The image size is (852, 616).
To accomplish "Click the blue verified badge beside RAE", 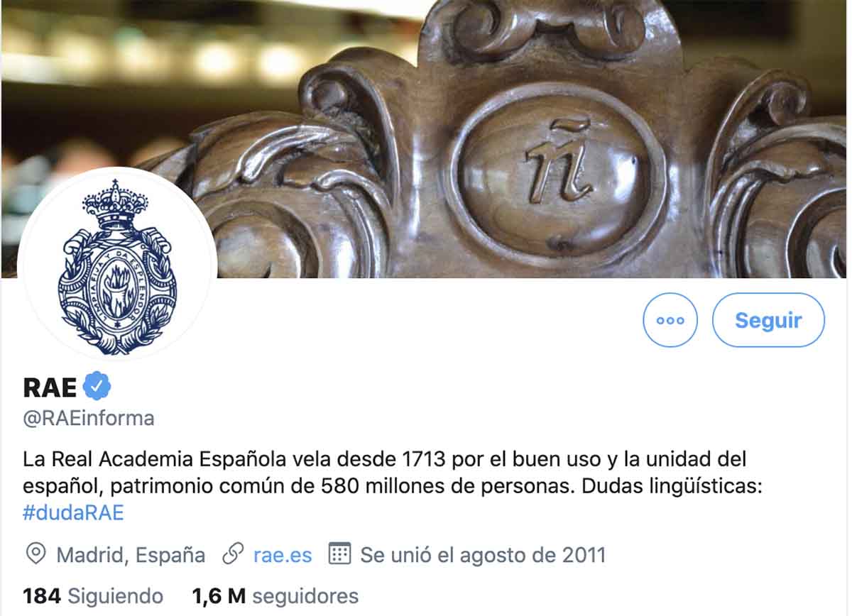I will coord(98,387).
